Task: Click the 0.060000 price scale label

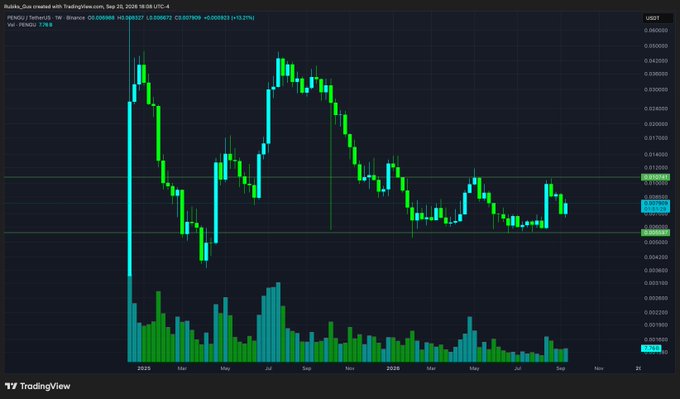Action: 655,31
